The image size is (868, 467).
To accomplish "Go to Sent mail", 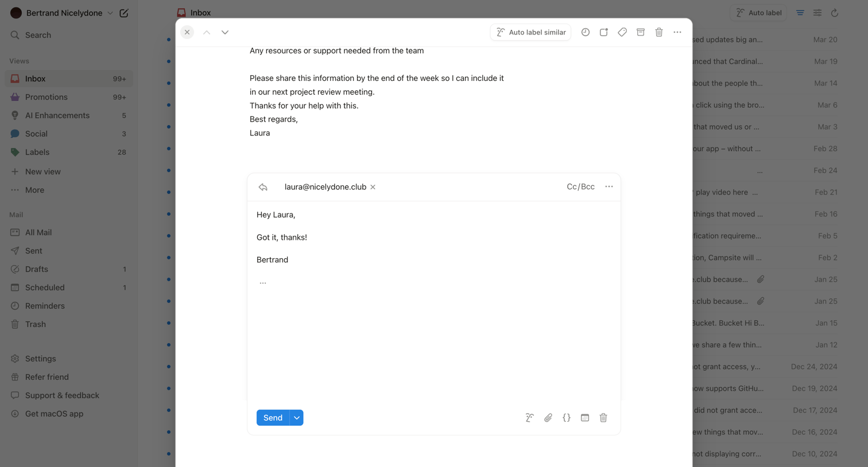I will pos(69,251).
